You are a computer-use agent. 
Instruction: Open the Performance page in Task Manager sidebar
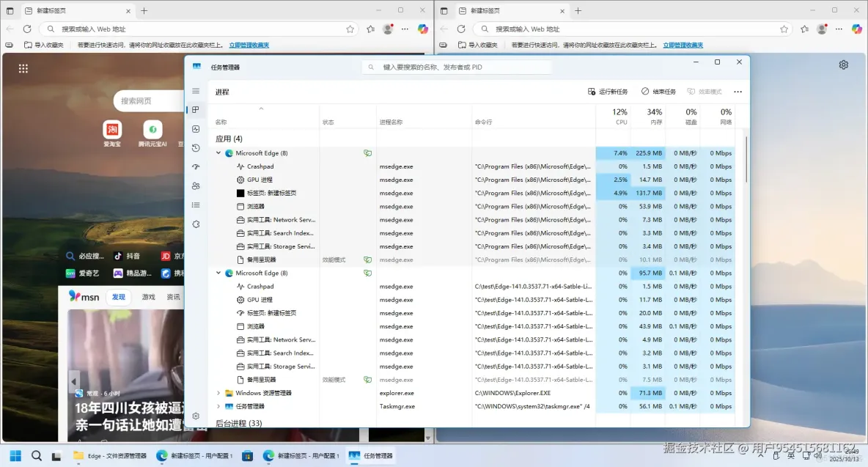point(195,130)
